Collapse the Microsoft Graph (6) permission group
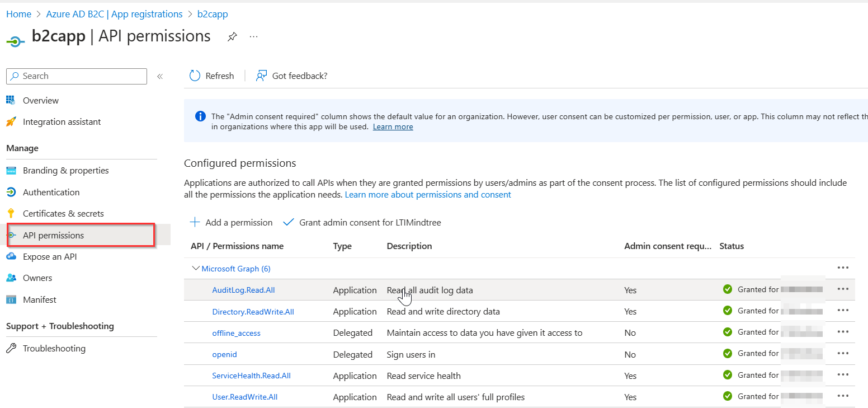This screenshot has width=868, height=408. coord(196,268)
